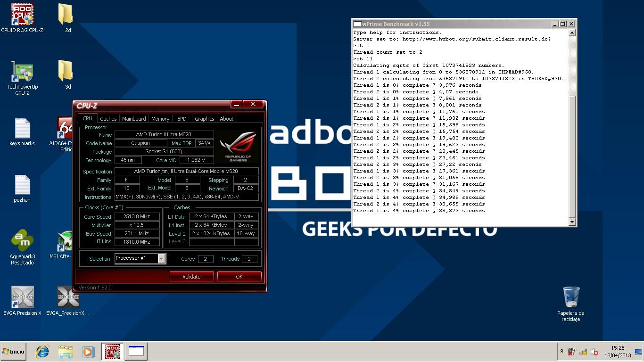Open the keys marks text file
This screenshot has height=362, width=644.
coord(22,132)
